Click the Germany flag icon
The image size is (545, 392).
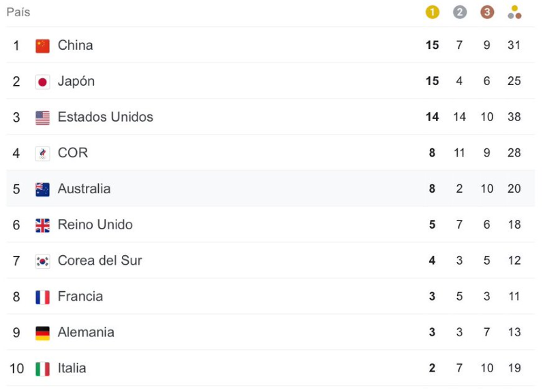(x=43, y=333)
